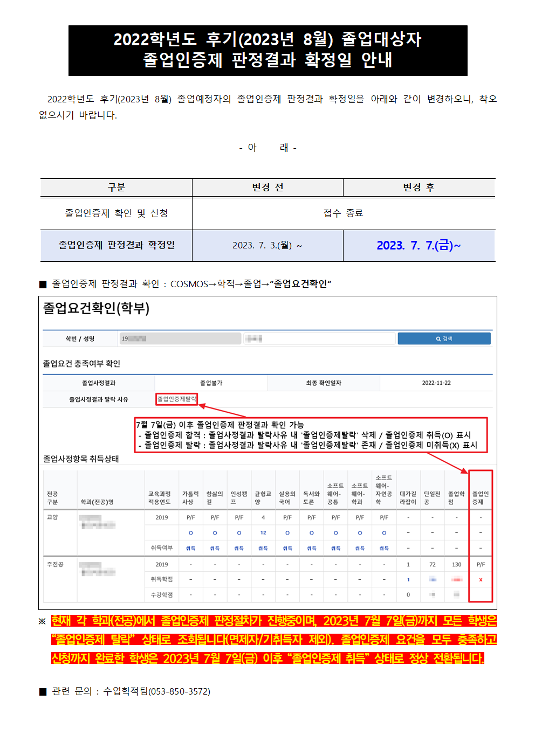Image resolution: width=535 pixels, height=756 pixels.
Task: Click the red-boxed 졸업인증제탈락 text
Action: [x=177, y=399]
